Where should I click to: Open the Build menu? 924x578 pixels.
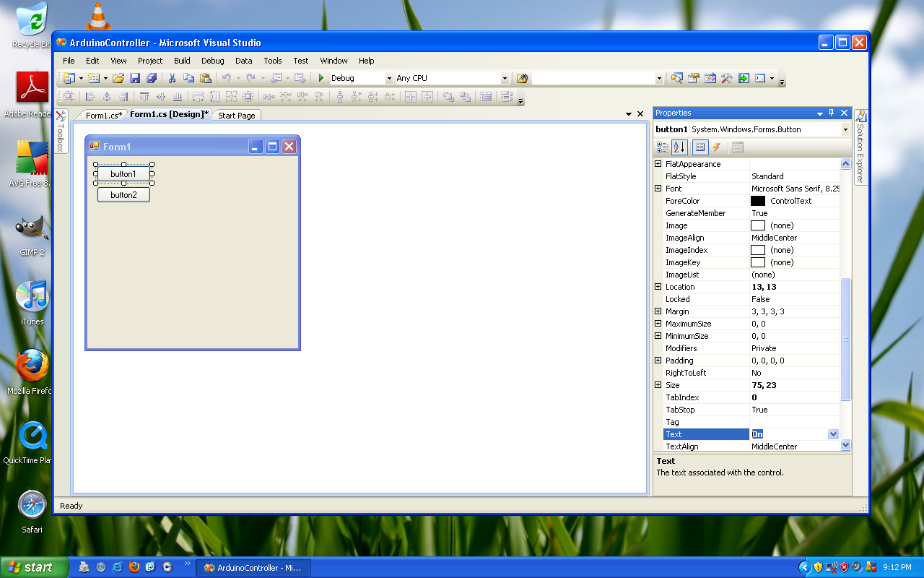click(x=182, y=61)
